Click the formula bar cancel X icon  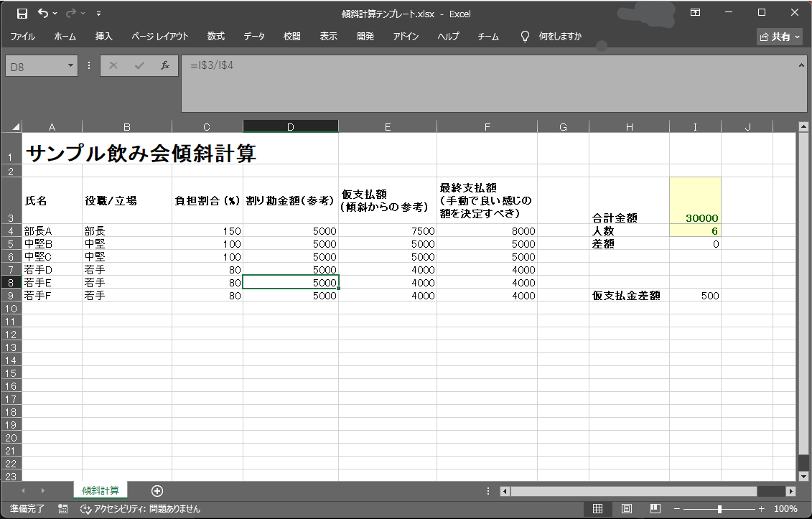pos(113,65)
